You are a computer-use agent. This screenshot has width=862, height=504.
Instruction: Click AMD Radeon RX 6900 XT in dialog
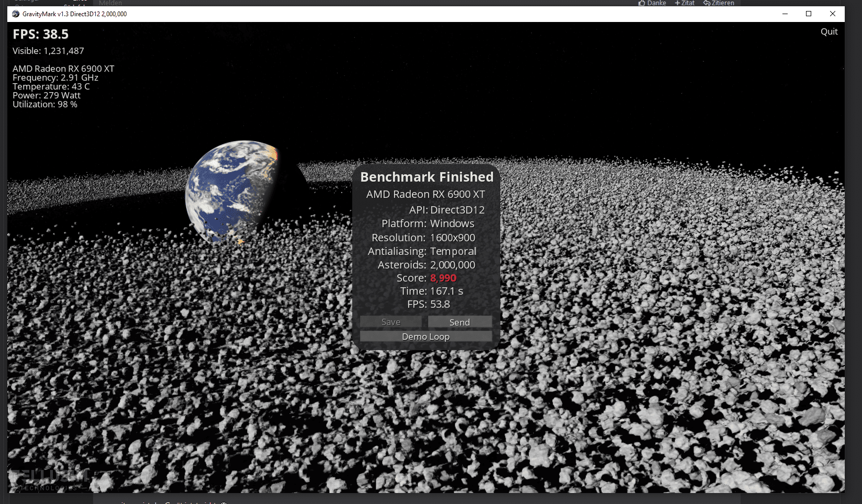pos(426,194)
